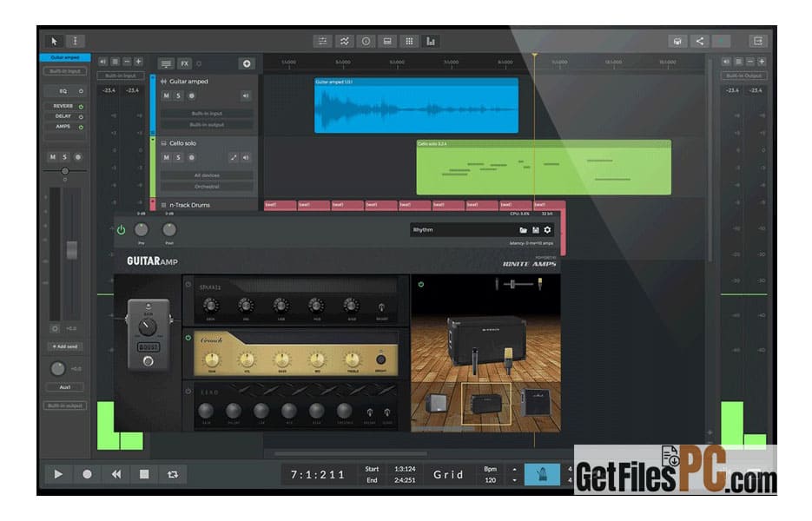Screen dimensions: 812x521
Task: Increase tempo with the Bpm up arrow
Action: click(x=514, y=469)
